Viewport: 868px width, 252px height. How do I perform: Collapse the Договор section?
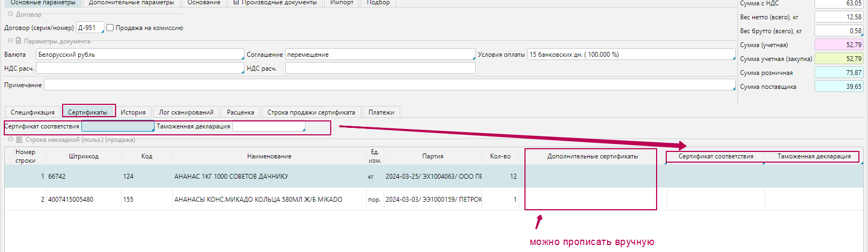pos(11,14)
